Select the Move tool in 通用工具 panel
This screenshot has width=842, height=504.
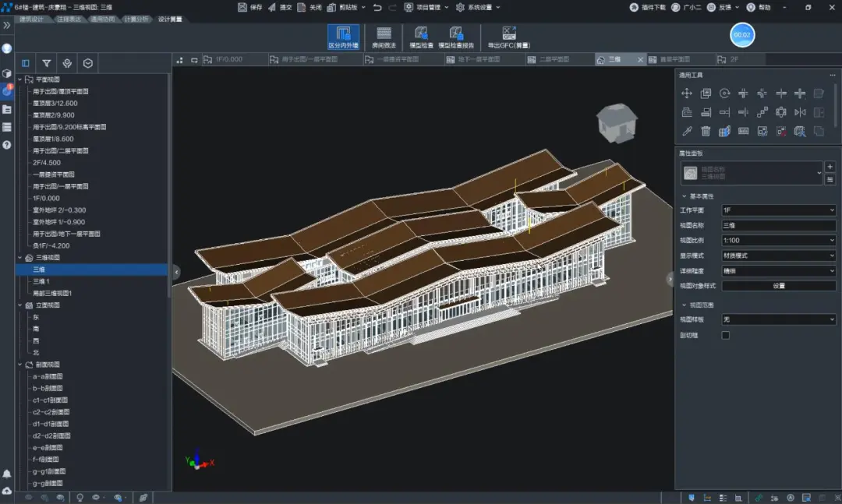[687, 93]
